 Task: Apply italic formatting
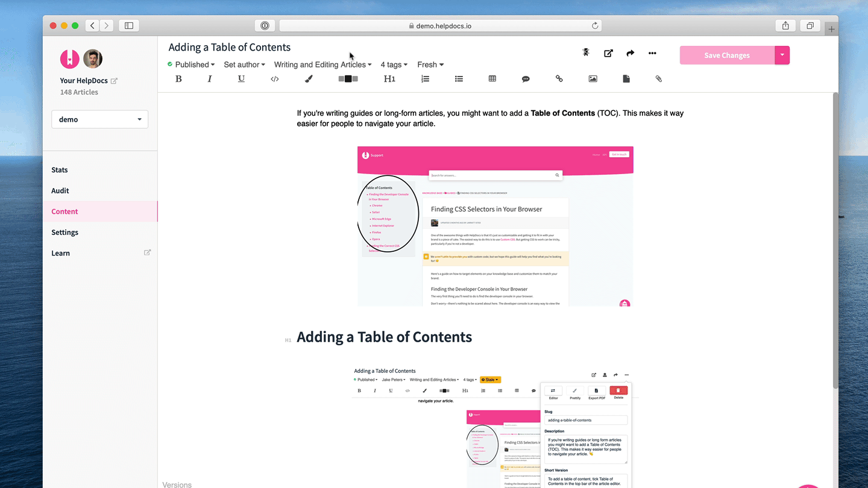click(210, 79)
